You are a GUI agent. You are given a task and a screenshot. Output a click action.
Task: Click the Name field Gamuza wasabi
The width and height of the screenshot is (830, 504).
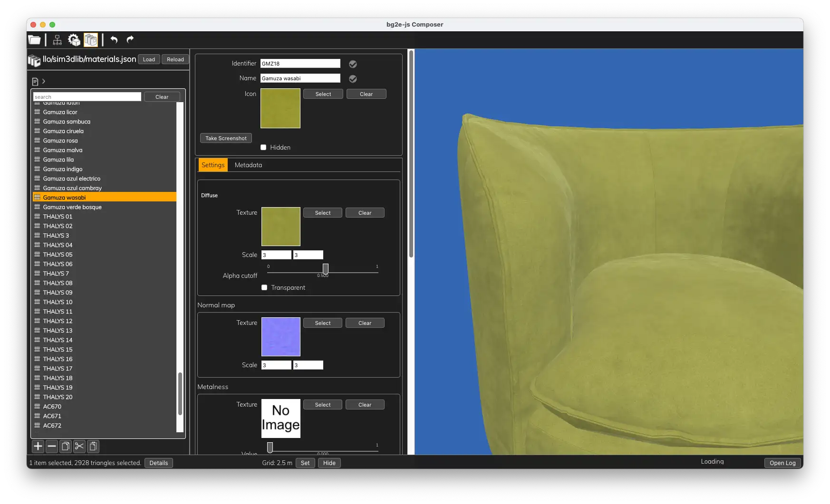300,78
